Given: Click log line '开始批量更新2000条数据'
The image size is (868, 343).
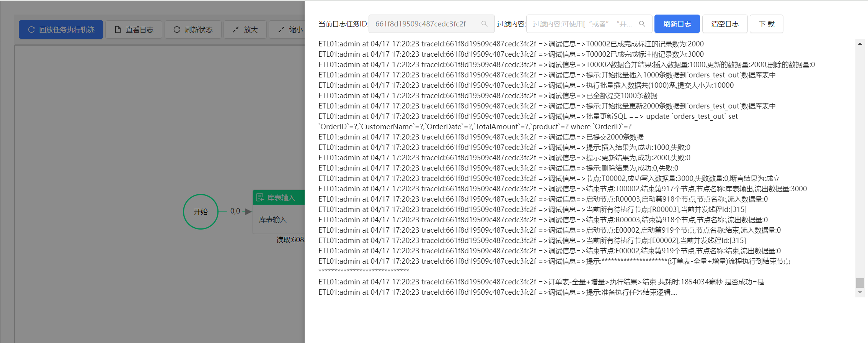Looking at the screenshot, I should 547,106.
